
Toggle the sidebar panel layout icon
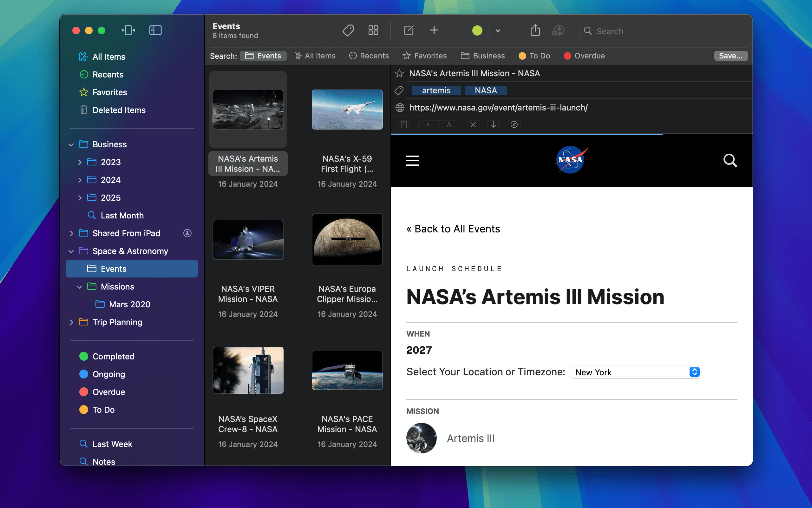(x=155, y=30)
